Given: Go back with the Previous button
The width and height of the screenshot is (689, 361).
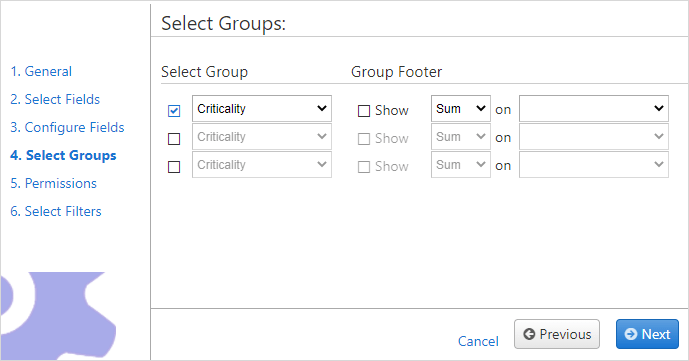Looking at the screenshot, I should (557, 334).
